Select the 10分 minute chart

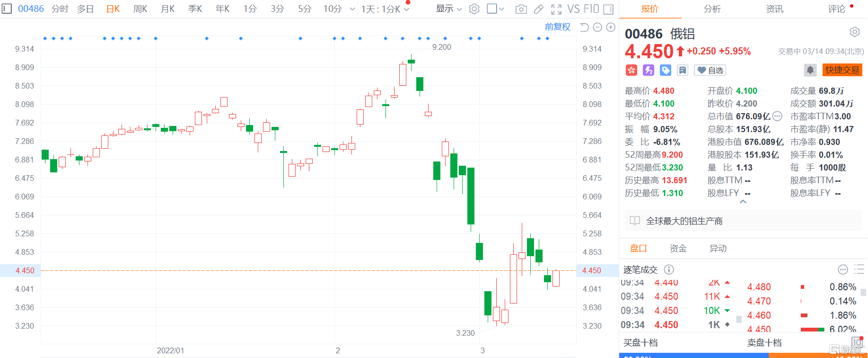(x=333, y=9)
